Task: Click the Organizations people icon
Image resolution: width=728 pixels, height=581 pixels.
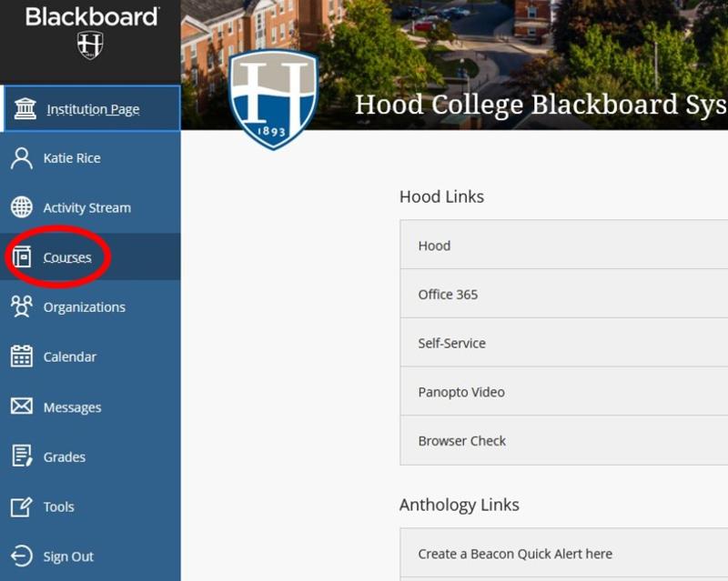Action: tap(21, 306)
